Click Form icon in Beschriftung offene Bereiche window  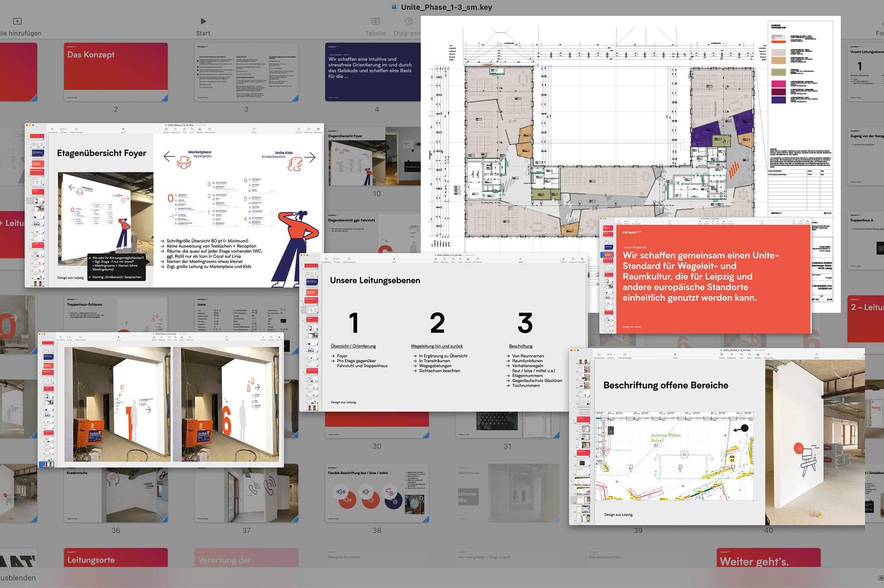[x=749, y=354]
